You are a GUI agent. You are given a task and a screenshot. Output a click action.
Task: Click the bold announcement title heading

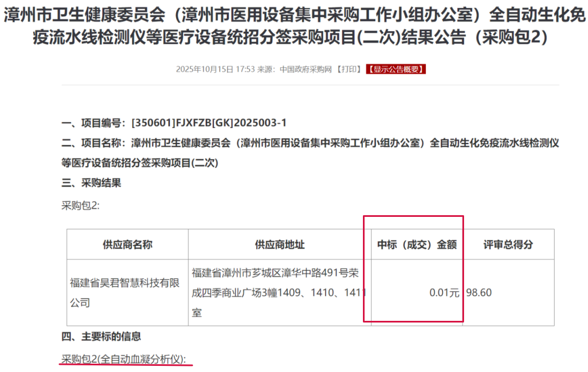point(293,26)
